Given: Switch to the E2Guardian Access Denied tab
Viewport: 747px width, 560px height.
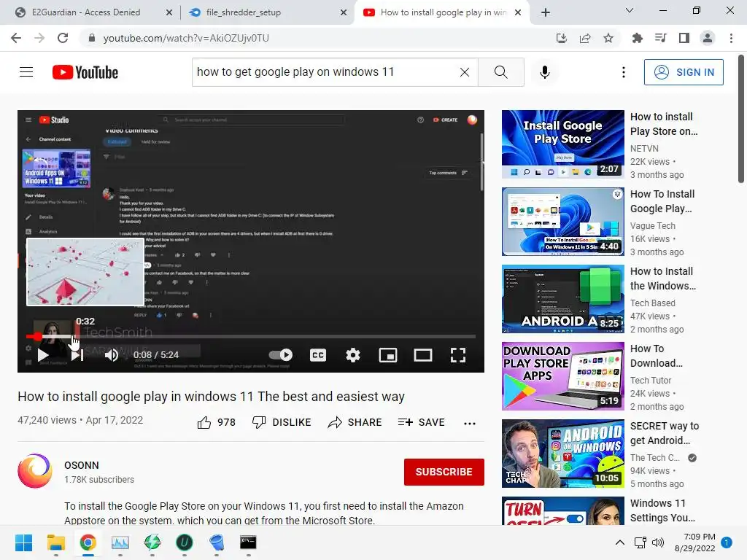Looking at the screenshot, I should [86, 12].
